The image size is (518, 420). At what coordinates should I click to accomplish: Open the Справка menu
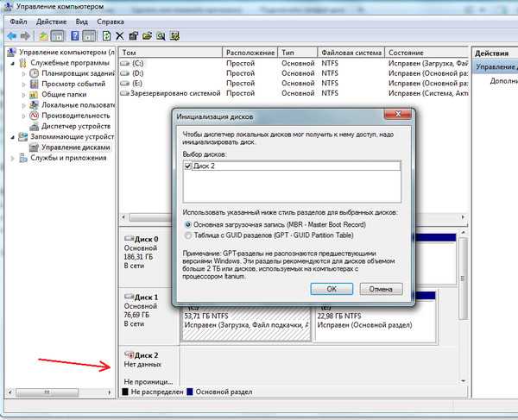pyautogui.click(x=111, y=22)
